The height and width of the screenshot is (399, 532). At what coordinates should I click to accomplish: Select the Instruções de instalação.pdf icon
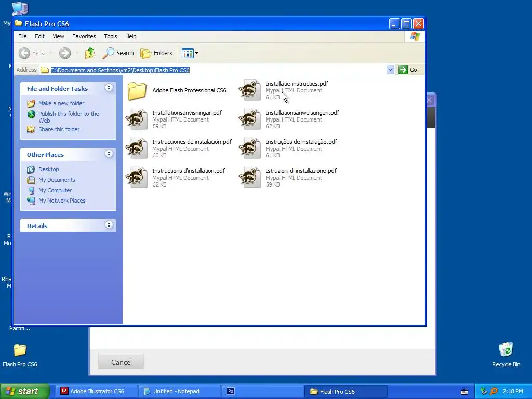[x=250, y=149]
